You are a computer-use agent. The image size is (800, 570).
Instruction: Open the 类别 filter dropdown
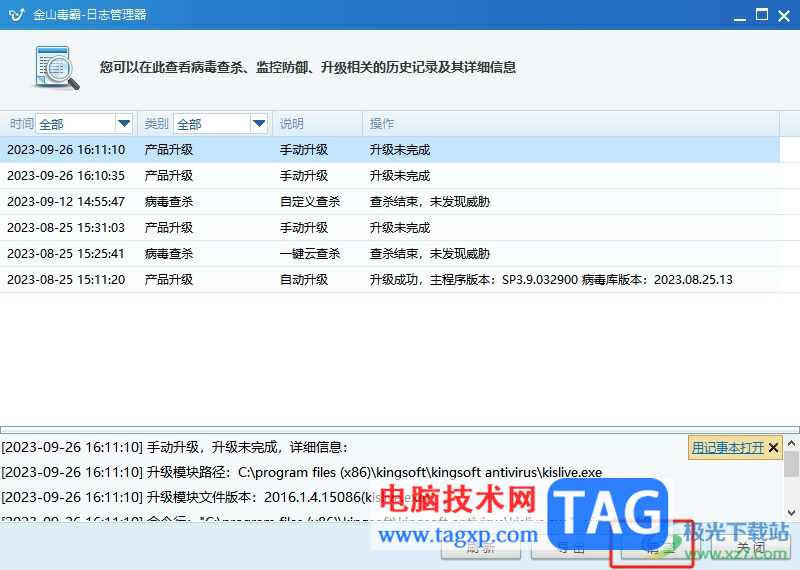click(220, 123)
